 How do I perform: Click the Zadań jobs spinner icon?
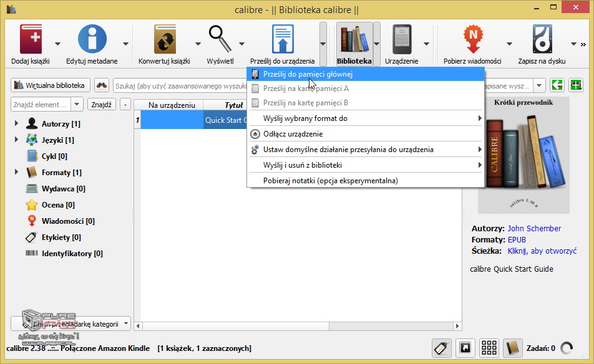pyautogui.click(x=567, y=348)
